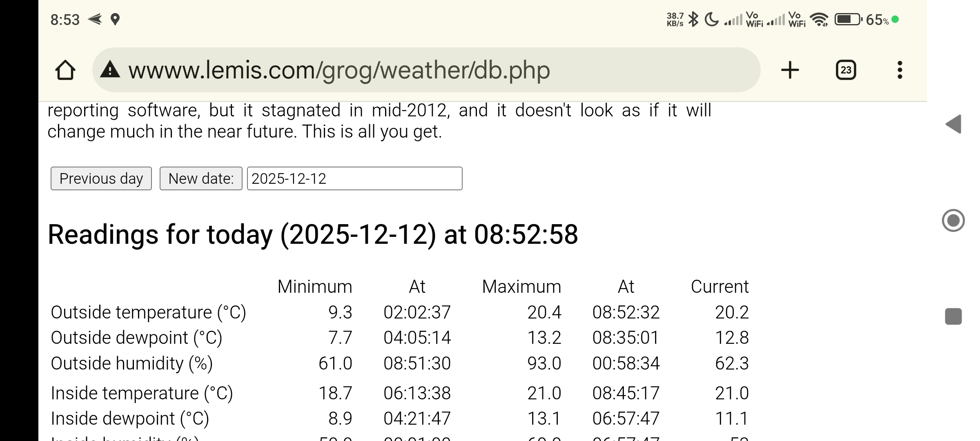Click the Previous day button
The width and height of the screenshot is (980, 441).
tap(101, 178)
